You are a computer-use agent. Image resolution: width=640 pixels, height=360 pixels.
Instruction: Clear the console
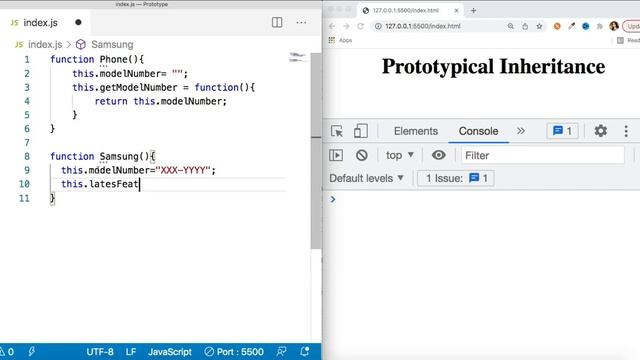pyautogui.click(x=362, y=155)
